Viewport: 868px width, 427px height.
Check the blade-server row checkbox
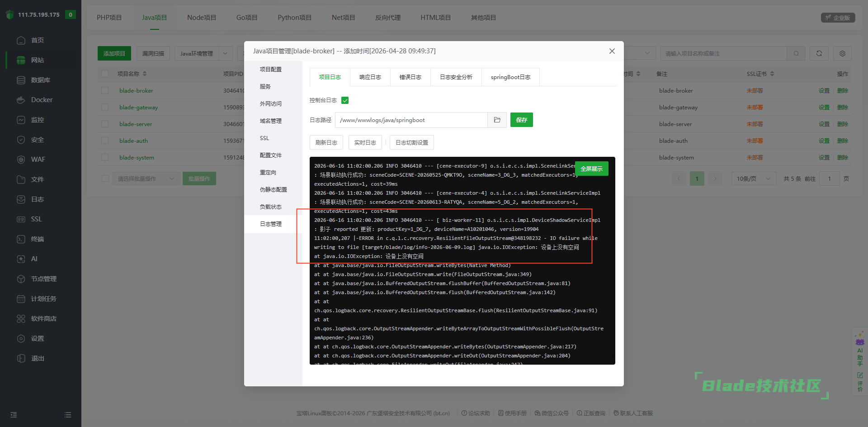click(x=105, y=124)
